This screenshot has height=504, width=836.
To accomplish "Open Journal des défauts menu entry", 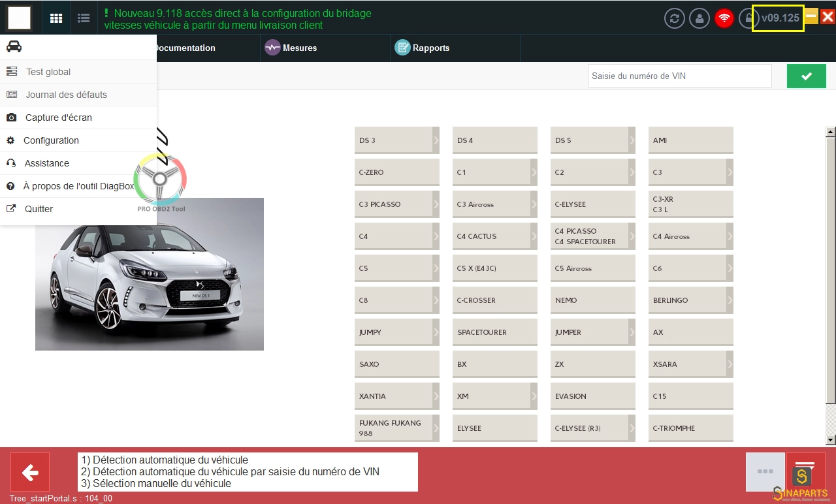I will (78, 95).
